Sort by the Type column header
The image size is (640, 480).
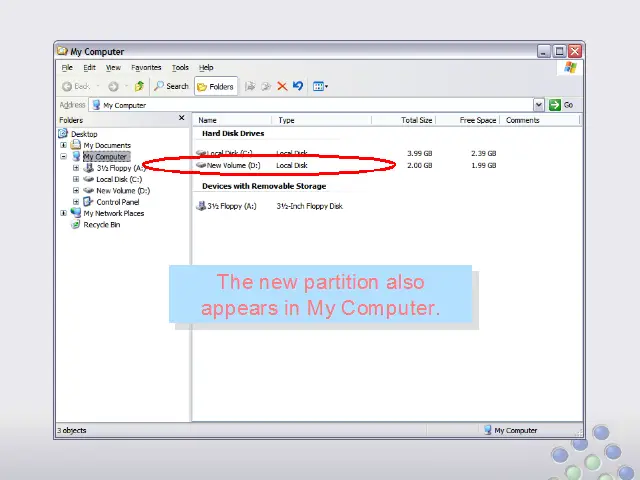tap(322, 120)
